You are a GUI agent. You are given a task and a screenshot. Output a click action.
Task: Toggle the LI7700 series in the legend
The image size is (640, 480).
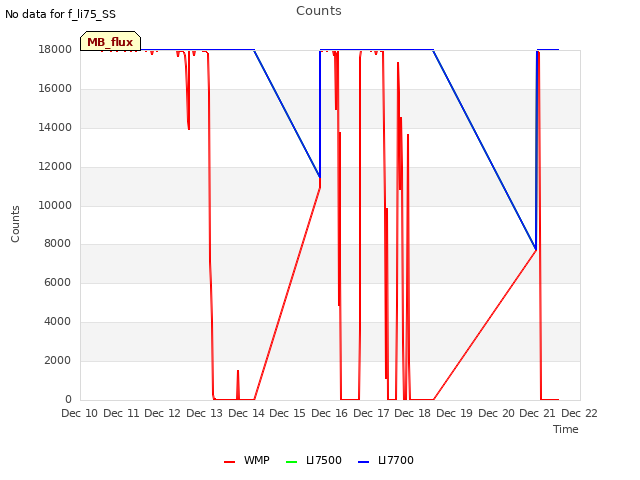point(385,460)
